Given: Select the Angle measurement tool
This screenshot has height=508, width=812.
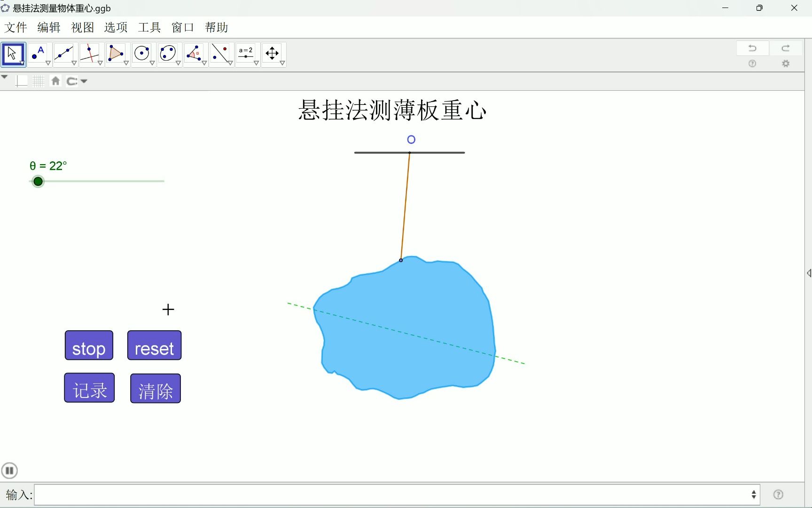Looking at the screenshot, I should (x=195, y=53).
